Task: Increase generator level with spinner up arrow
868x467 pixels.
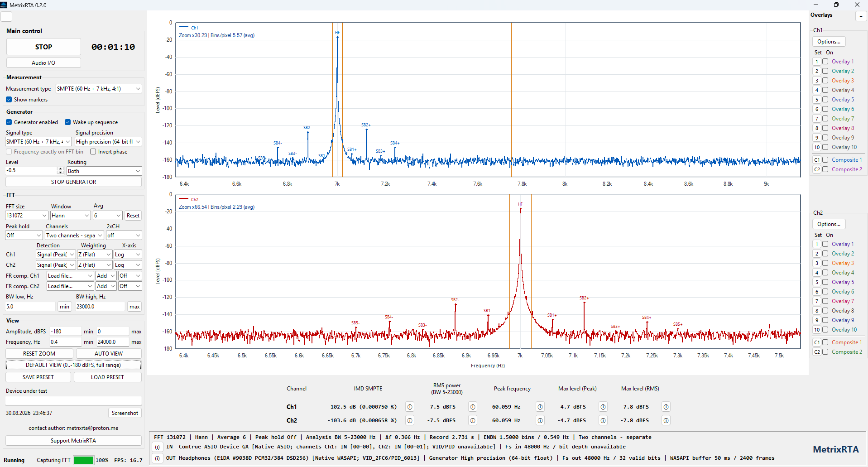Action: tap(60, 169)
